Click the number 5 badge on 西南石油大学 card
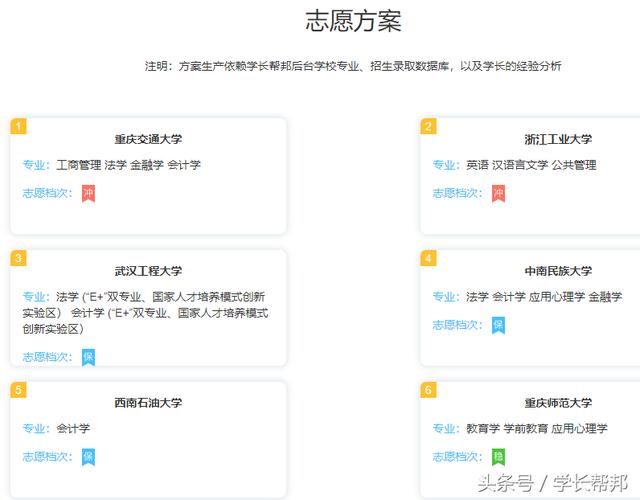The image size is (640, 500). coord(18,390)
